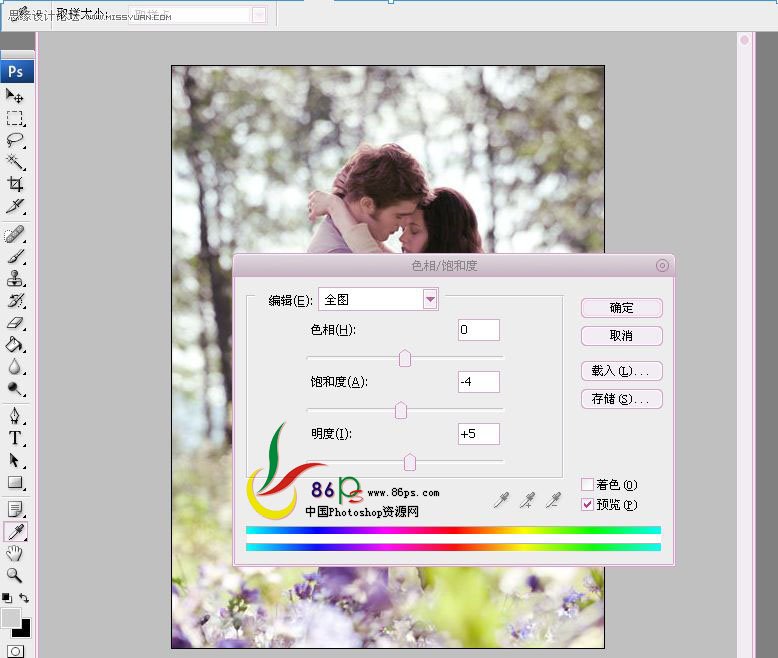This screenshot has height=658, width=778.
Task: Select the Eyedropper tool in toolbox
Action: pos(15,531)
